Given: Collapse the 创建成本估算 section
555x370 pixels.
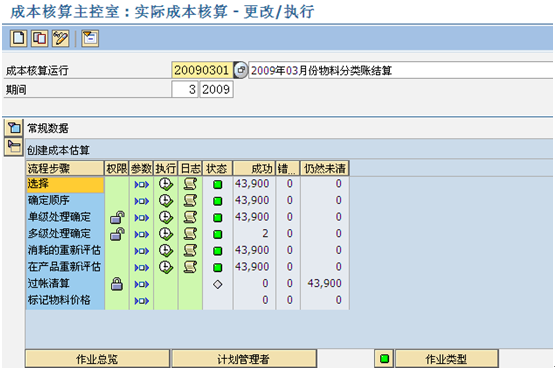Looking at the screenshot, I should coord(14,147).
